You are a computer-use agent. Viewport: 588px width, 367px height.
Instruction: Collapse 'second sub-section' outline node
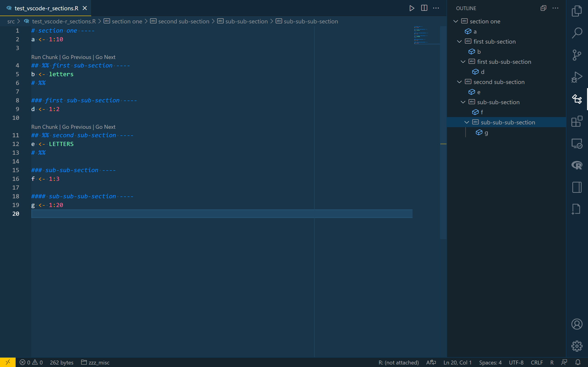[x=459, y=82]
